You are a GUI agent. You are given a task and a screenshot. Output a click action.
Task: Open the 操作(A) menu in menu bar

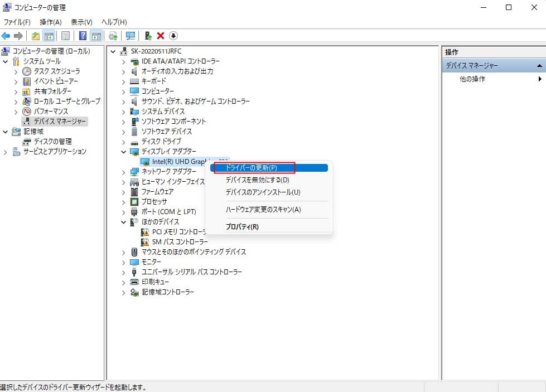[x=50, y=22]
